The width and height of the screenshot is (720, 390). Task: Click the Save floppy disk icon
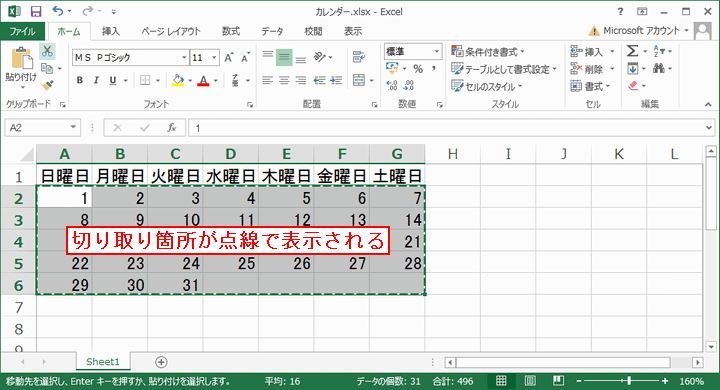[35, 11]
